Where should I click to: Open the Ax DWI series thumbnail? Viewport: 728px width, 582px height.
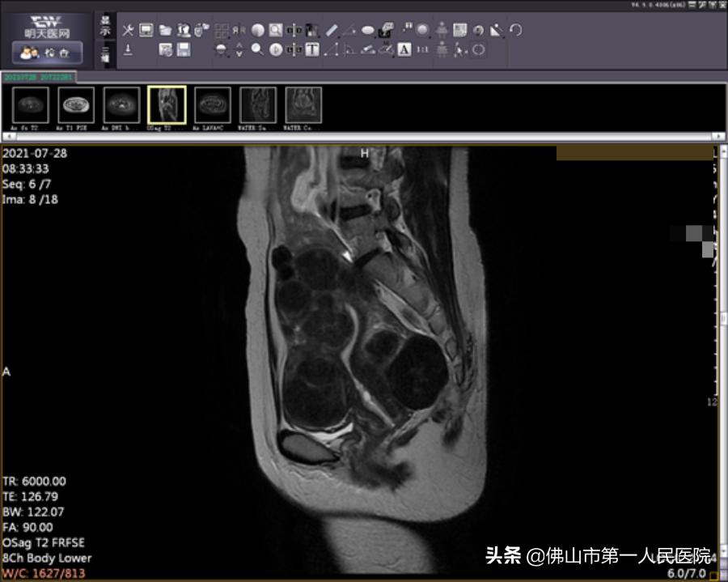coord(121,105)
